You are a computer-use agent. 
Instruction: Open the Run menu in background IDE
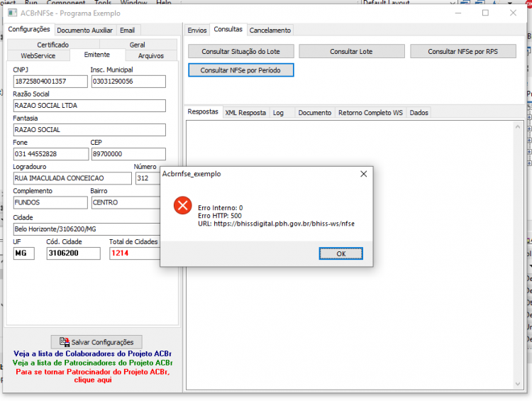(31, 2)
